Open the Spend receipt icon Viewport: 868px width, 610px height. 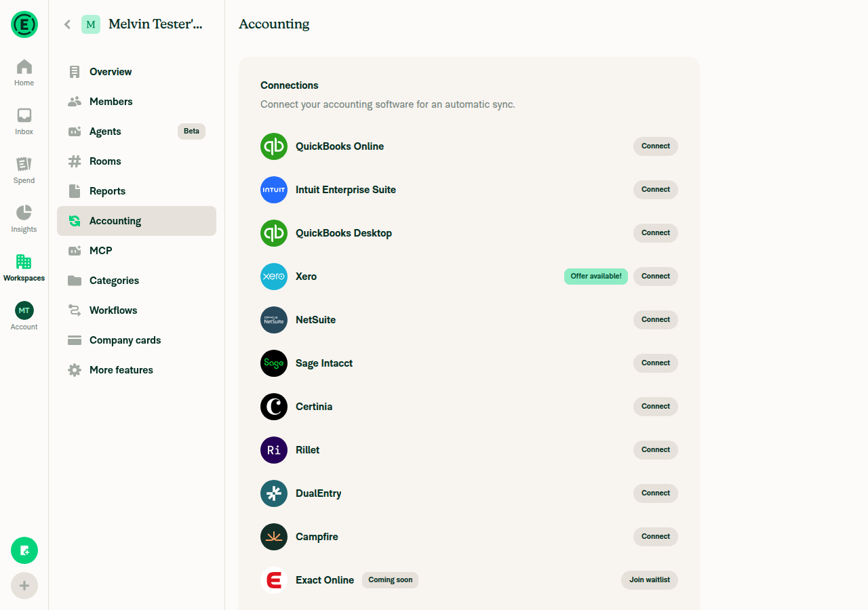click(24, 164)
